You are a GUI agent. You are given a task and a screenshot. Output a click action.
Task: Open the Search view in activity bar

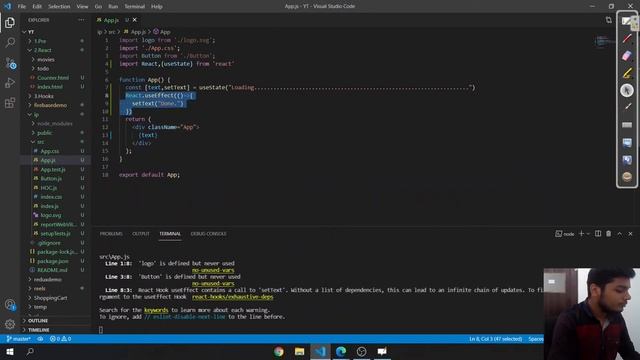pos(10,42)
